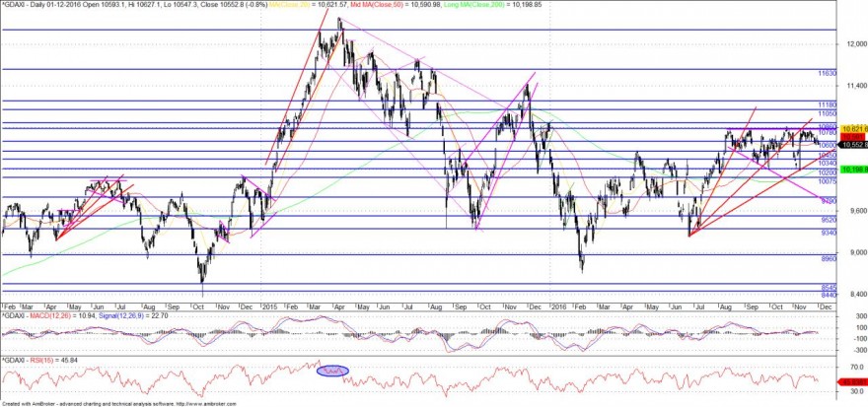The width and height of the screenshot is (868, 407).
Task: Open the www.amibroker.com footer link
Action: click(204, 404)
